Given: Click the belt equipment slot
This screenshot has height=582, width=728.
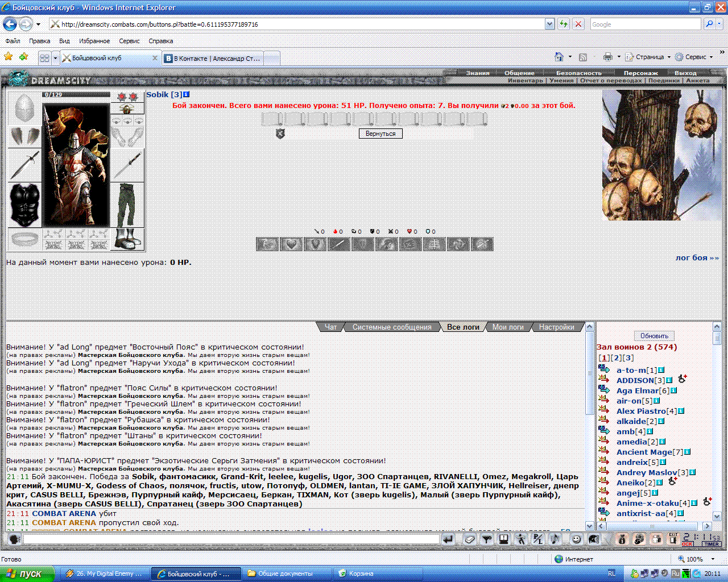Looking at the screenshot, I should 24,239.
